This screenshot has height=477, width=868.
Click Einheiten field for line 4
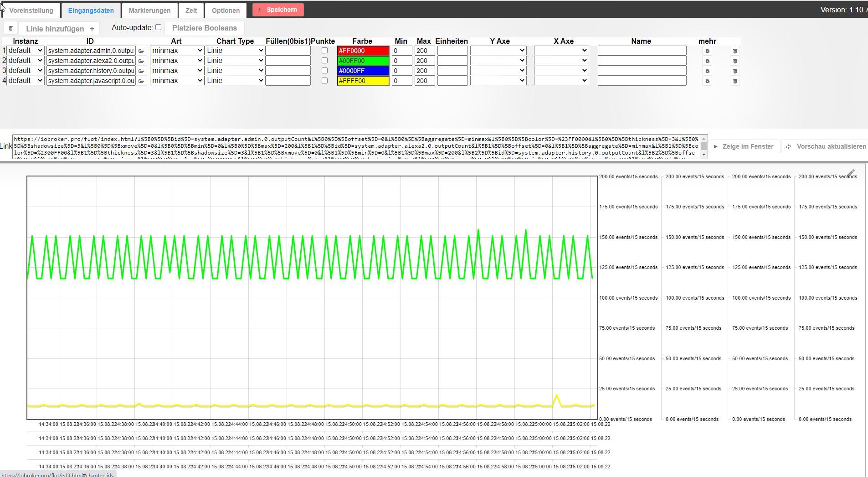[x=452, y=81]
